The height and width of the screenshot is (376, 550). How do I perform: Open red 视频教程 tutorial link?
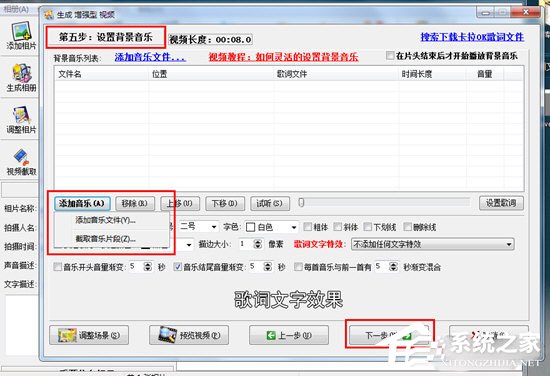click(x=283, y=56)
